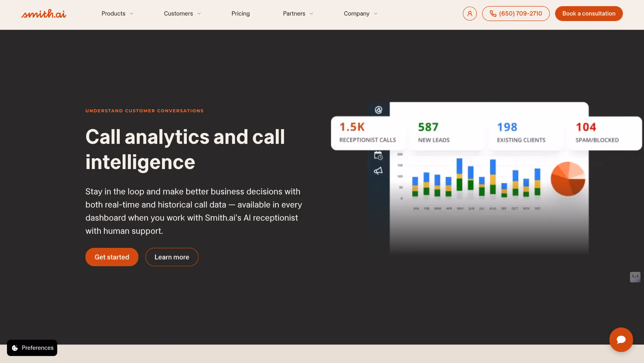Call (650) 709-2710 button
The image size is (644, 363).
516,14
